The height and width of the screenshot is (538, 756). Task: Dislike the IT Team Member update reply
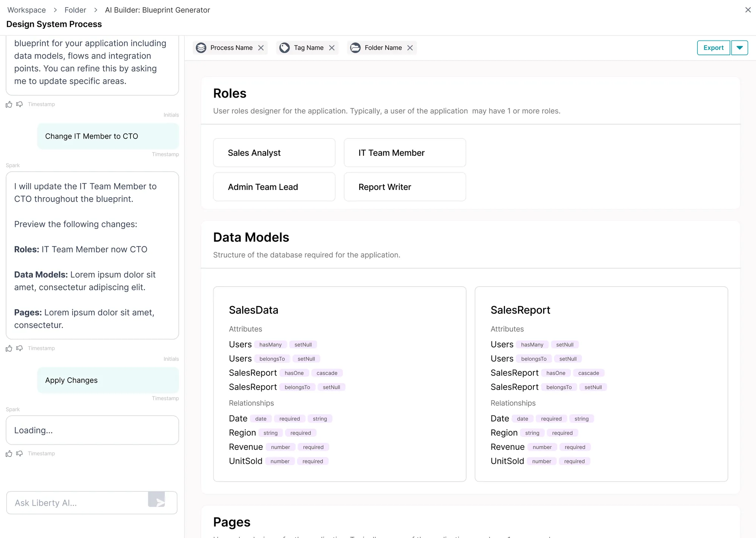pyautogui.click(x=19, y=348)
